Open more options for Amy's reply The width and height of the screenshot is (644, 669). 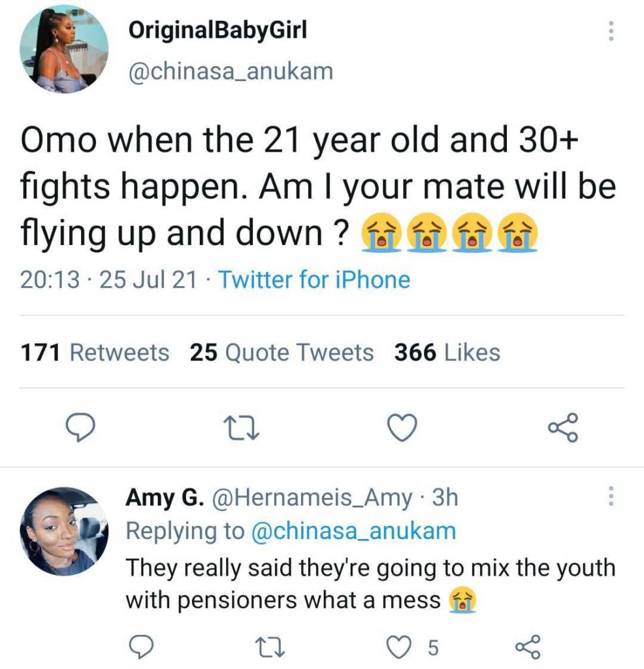click(x=611, y=498)
